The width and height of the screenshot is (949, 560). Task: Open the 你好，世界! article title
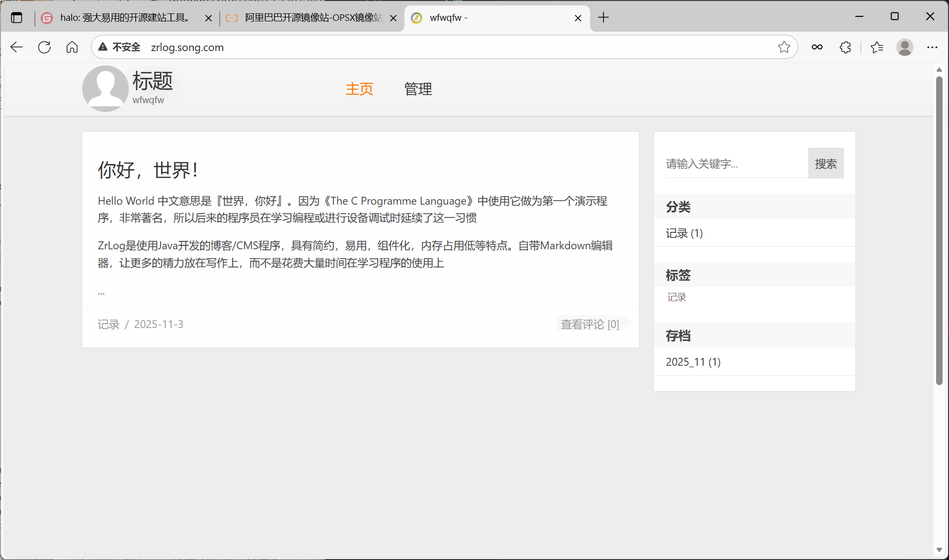[148, 170]
